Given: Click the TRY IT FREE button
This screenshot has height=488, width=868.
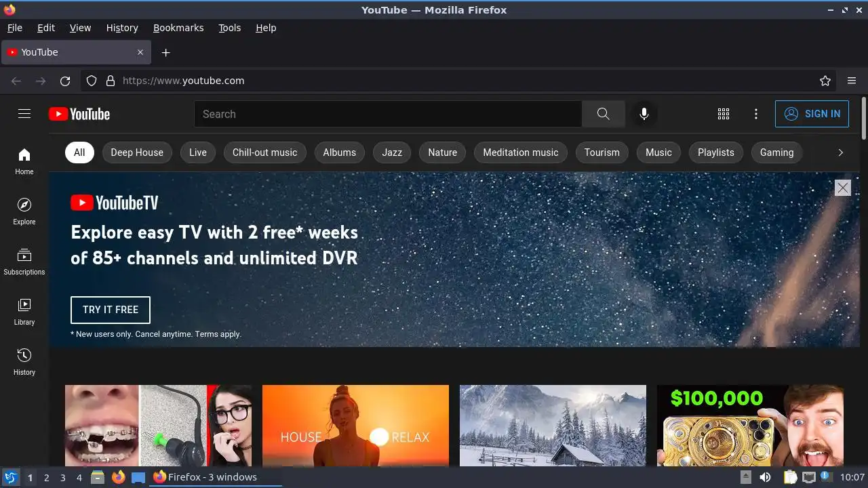Looking at the screenshot, I should pyautogui.click(x=111, y=310).
